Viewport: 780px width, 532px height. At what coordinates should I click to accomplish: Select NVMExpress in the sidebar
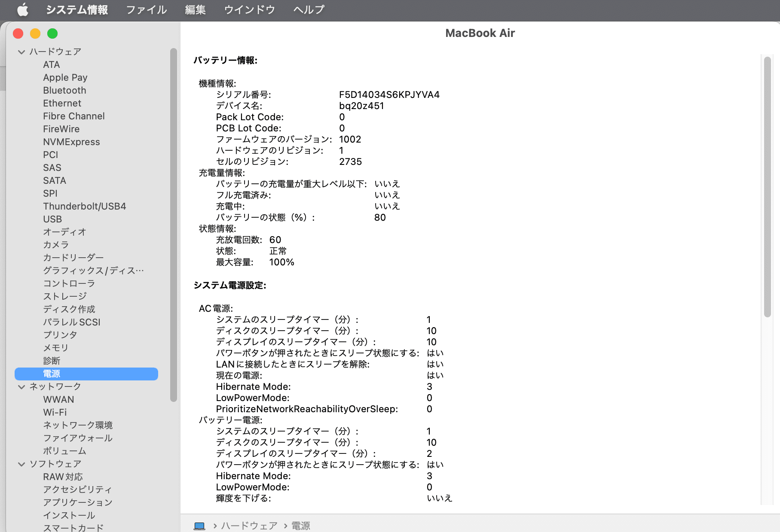tap(71, 142)
